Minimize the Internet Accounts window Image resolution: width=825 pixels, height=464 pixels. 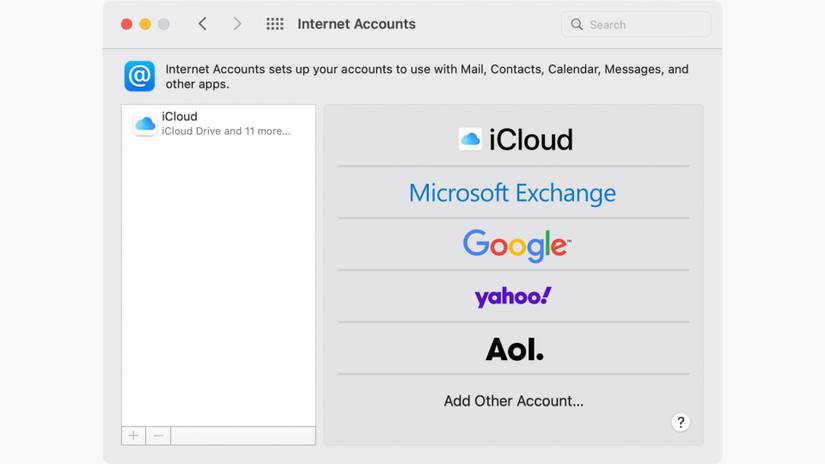pos(145,24)
